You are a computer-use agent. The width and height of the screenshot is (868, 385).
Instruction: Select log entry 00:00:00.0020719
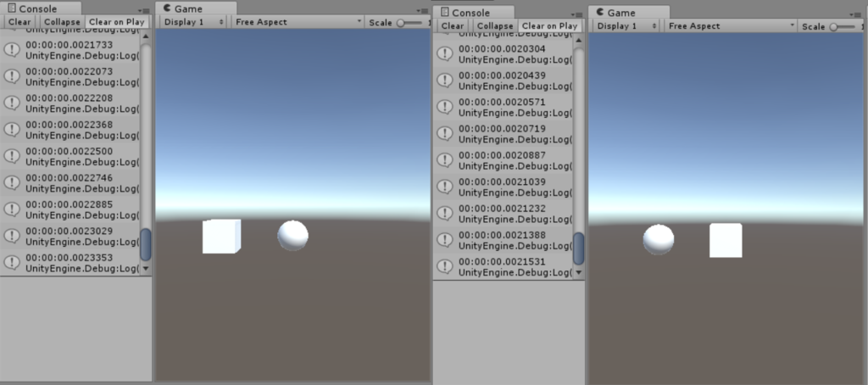coord(504,133)
